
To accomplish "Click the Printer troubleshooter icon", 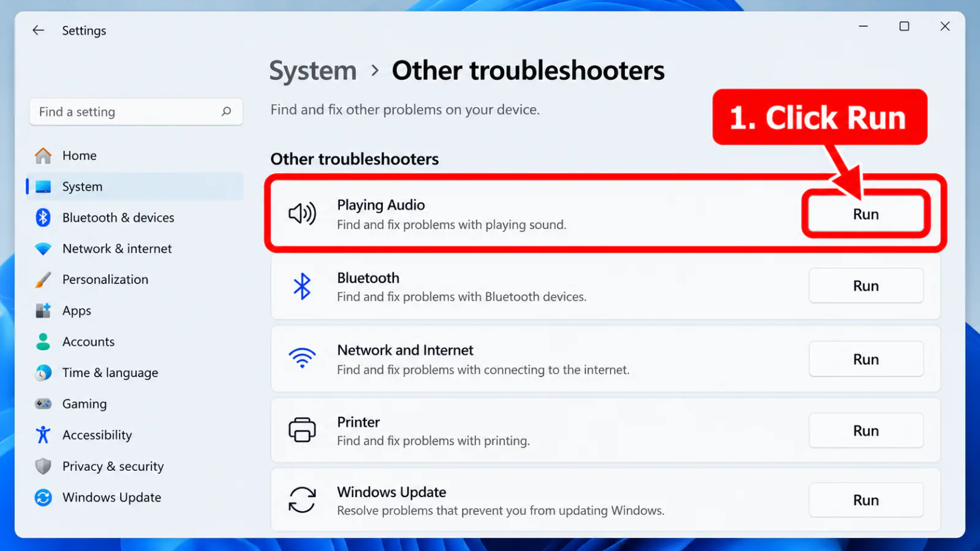I will [x=302, y=430].
